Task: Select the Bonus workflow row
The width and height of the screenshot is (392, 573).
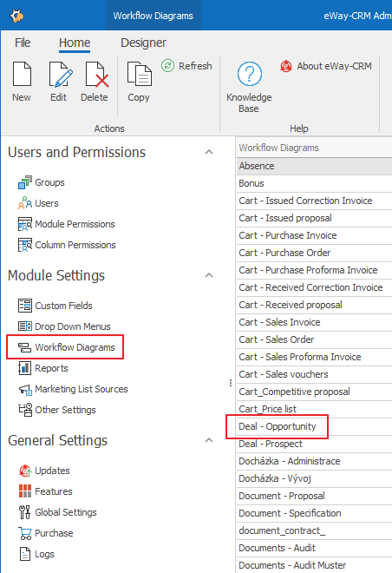Action: point(314,183)
